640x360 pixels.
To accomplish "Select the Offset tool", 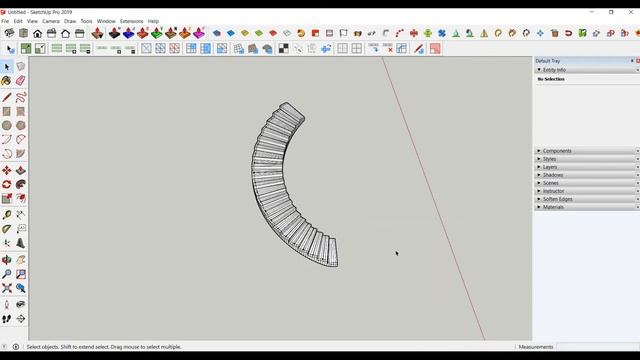I will pyautogui.click(x=21, y=198).
